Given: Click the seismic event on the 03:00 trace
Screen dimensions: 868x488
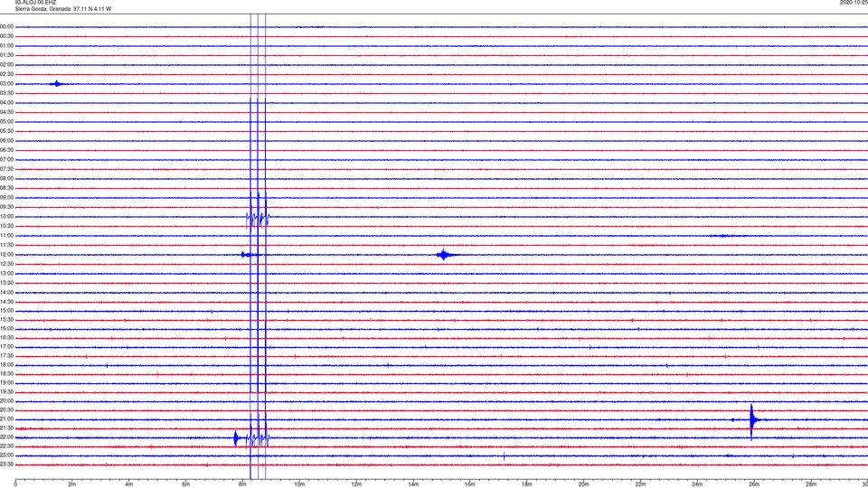Looking at the screenshot, I should click(x=56, y=84).
